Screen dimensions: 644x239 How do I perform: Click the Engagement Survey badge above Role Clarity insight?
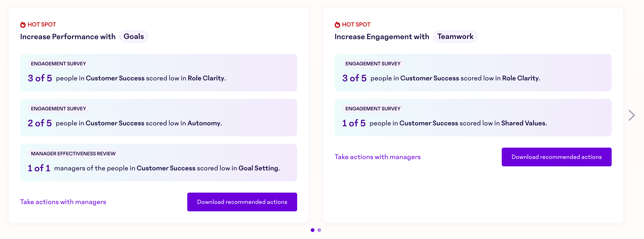pos(58,63)
